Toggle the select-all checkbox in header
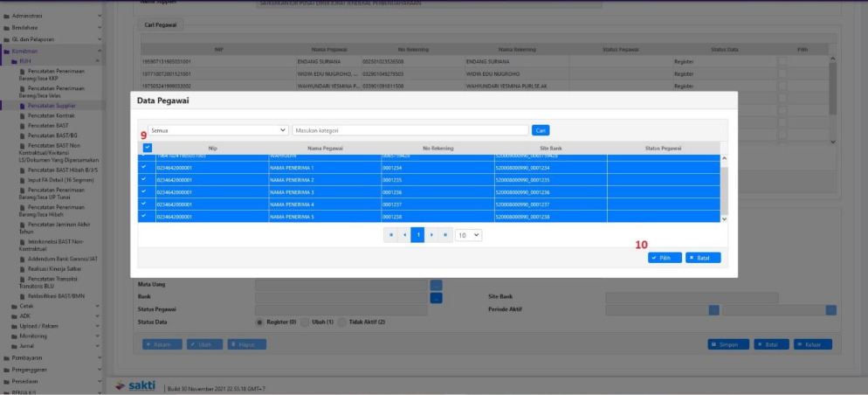868x395 pixels. [147, 148]
